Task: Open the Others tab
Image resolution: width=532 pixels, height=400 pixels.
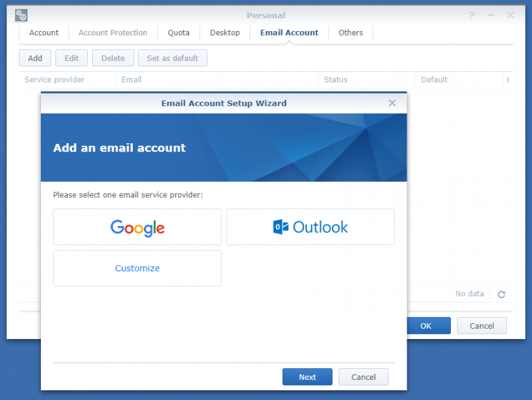Action: (351, 33)
